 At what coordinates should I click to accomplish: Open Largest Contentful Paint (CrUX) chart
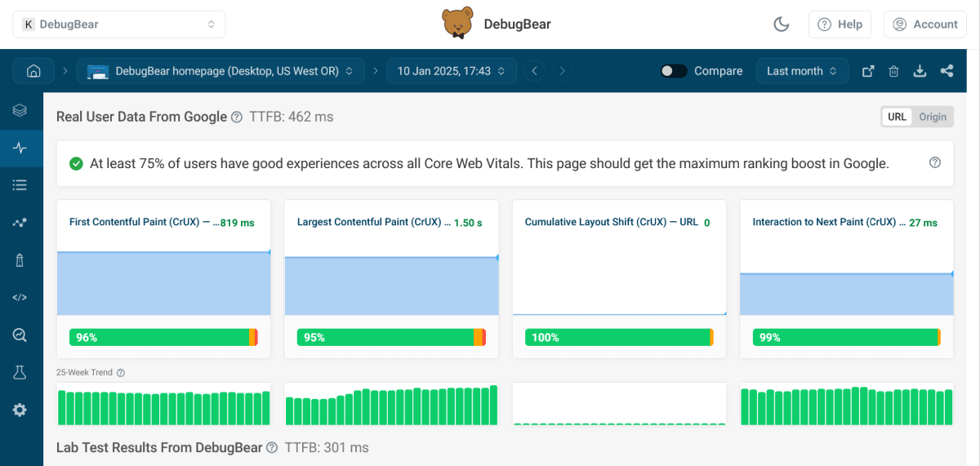point(391,279)
